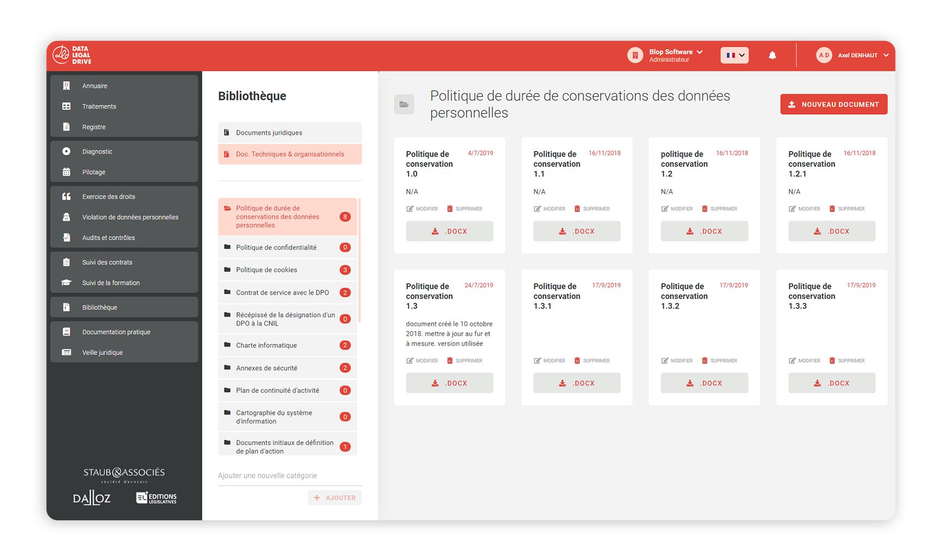
Task: Click the Veille juridique newspaper icon
Action: click(x=66, y=352)
